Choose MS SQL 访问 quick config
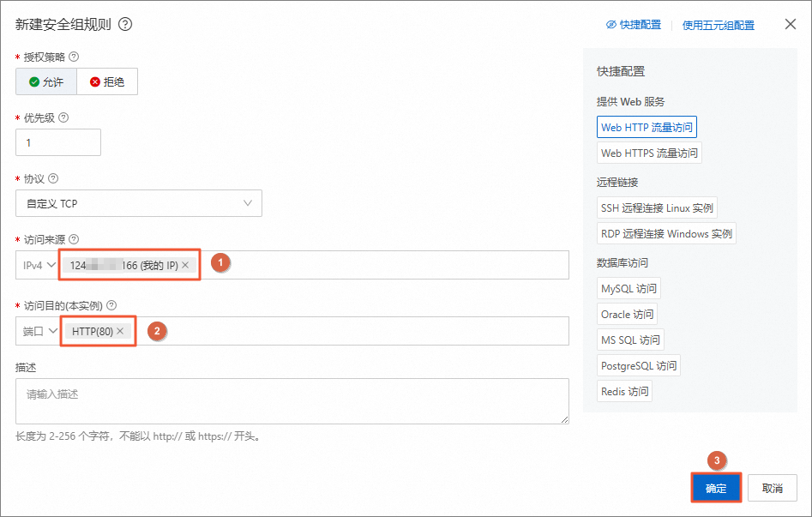This screenshot has width=812, height=517. (630, 340)
